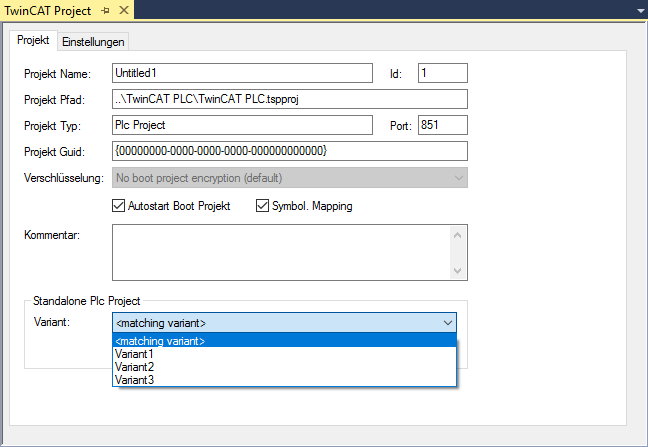Select Variant3 from the list

pyautogui.click(x=284, y=380)
